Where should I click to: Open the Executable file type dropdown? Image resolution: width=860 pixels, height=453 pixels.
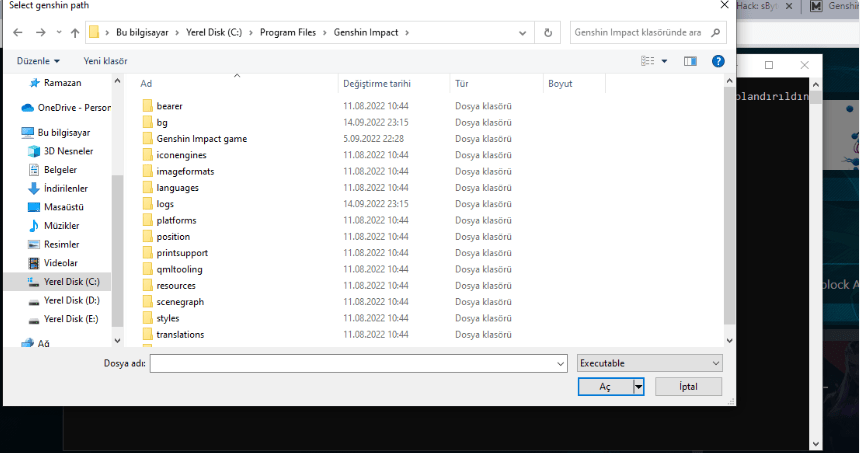tap(649, 363)
